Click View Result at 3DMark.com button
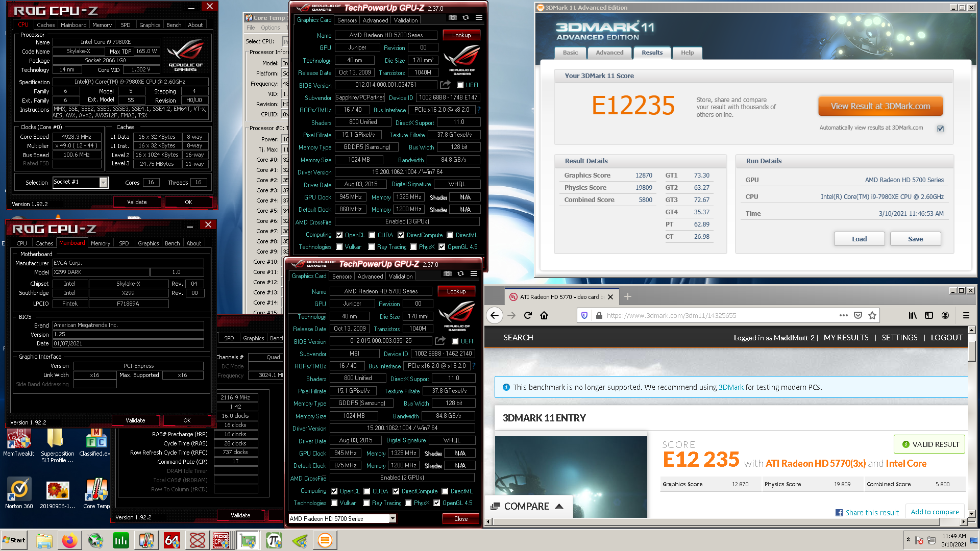 tap(880, 106)
